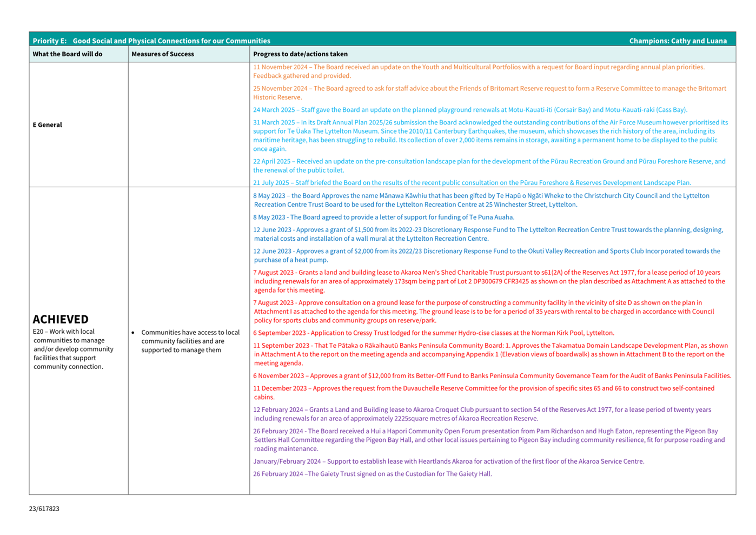The height and width of the screenshot is (535, 756).
Task: Select the 'What the Board will do' column header
Action: (x=68, y=54)
